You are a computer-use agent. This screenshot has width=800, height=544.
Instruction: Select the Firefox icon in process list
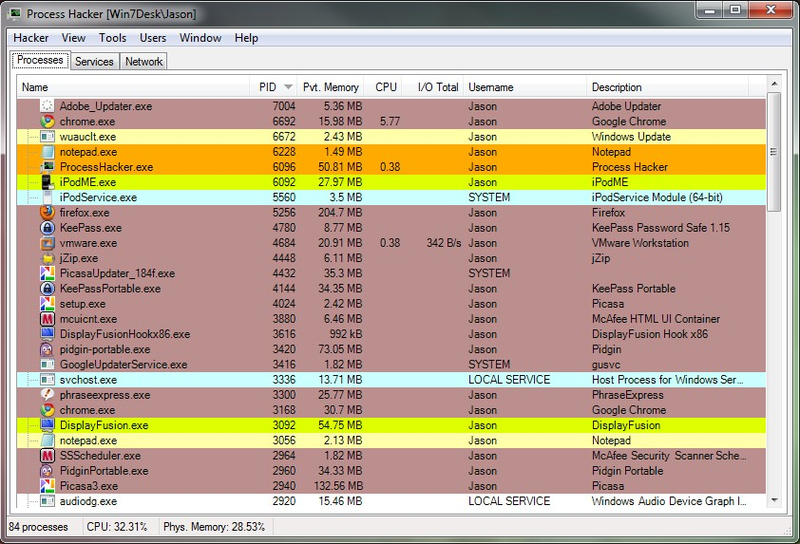47,212
